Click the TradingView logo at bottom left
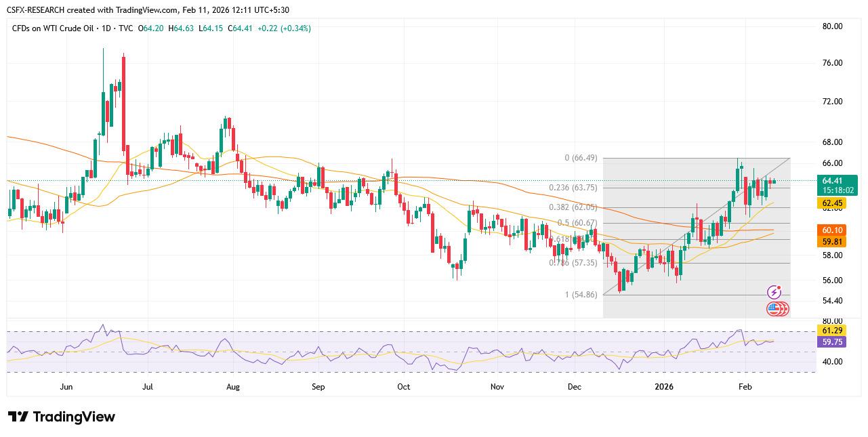Image resolution: width=868 pixels, height=437 pixels. (62, 417)
